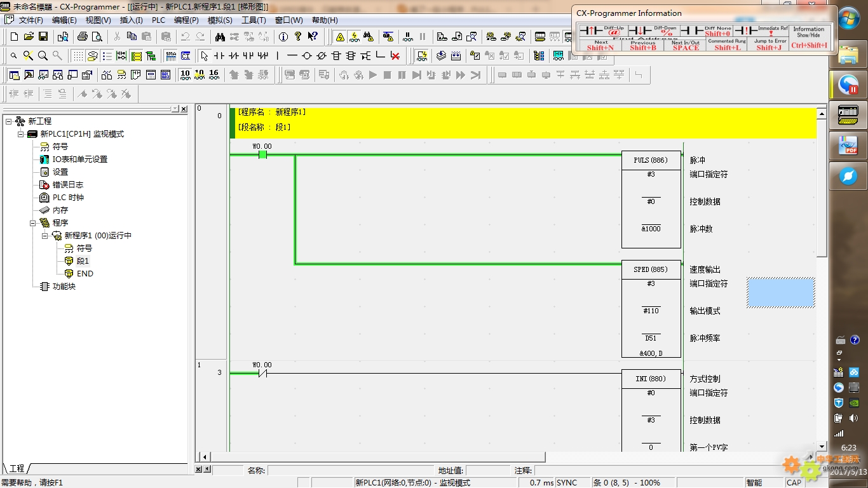Toggle the watch window icon
The image size is (868, 488).
pos(43,75)
